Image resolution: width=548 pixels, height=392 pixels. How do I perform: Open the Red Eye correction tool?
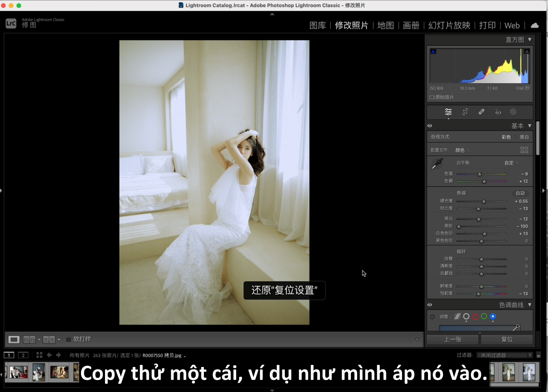point(498,112)
